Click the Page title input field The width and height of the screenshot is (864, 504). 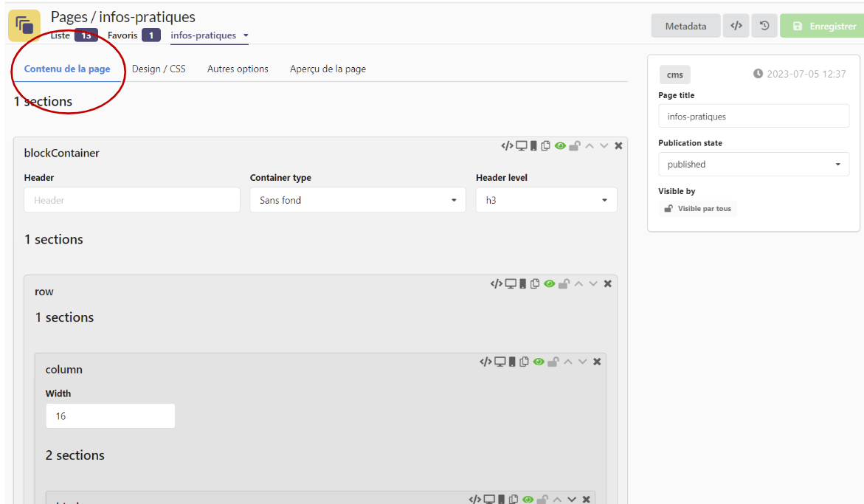coord(753,117)
